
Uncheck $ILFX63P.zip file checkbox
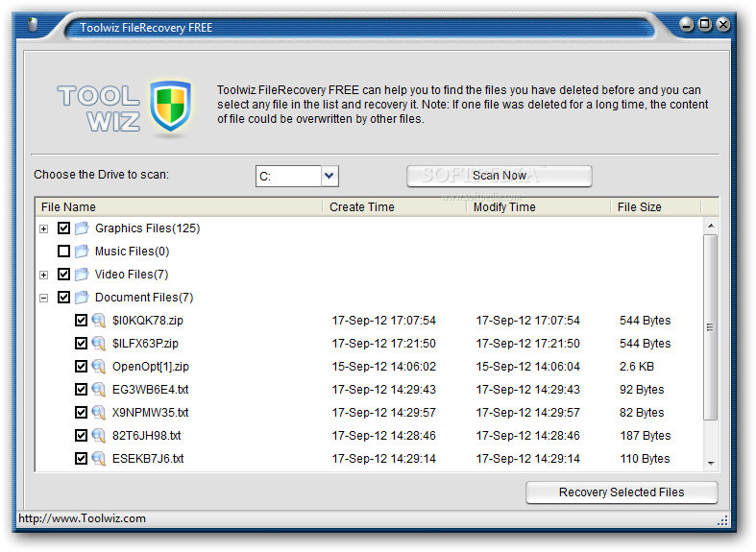(x=81, y=344)
